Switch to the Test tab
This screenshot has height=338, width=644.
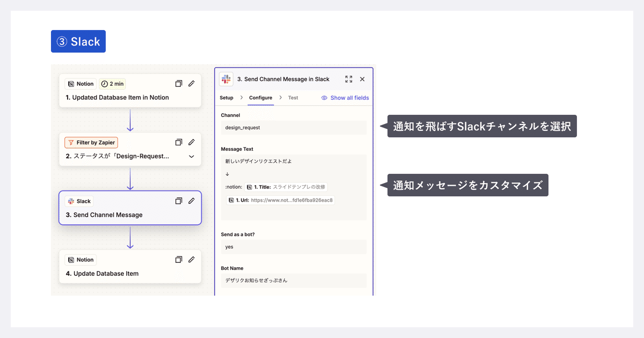click(293, 98)
